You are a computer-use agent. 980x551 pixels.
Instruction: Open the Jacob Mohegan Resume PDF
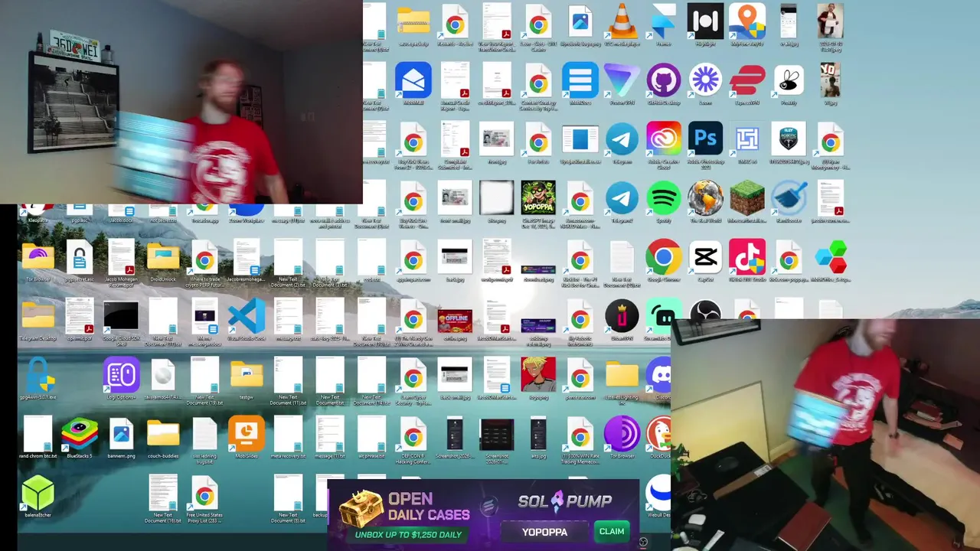pyautogui.click(x=121, y=258)
